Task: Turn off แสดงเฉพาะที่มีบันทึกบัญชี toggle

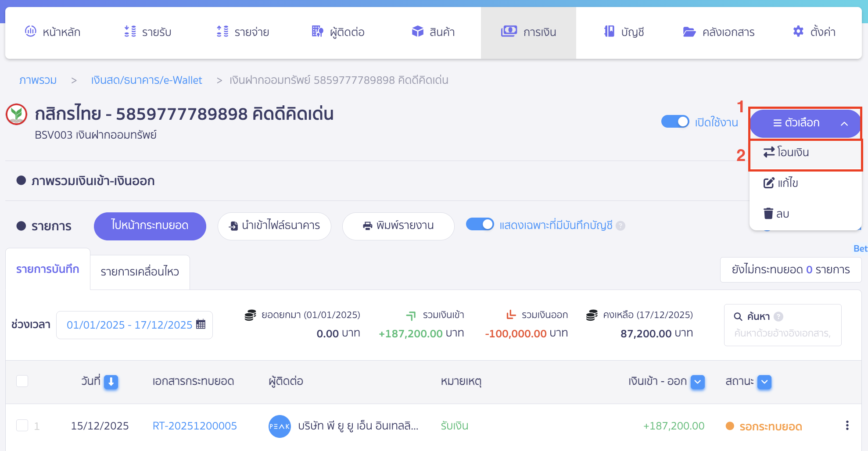Action: click(x=480, y=224)
